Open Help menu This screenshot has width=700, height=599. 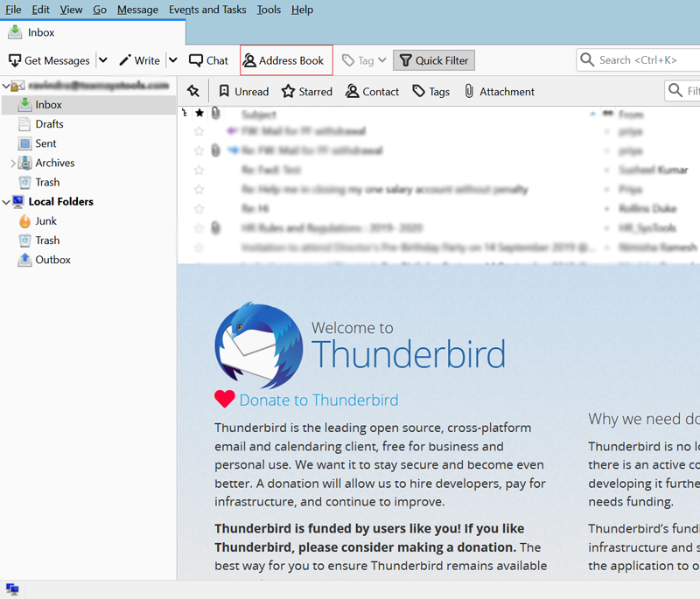pyautogui.click(x=302, y=10)
